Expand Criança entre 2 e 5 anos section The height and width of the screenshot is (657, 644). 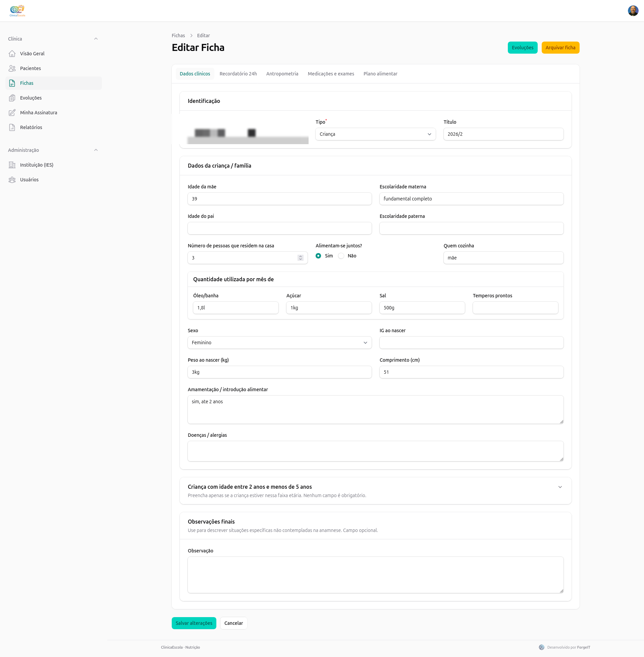coord(560,487)
